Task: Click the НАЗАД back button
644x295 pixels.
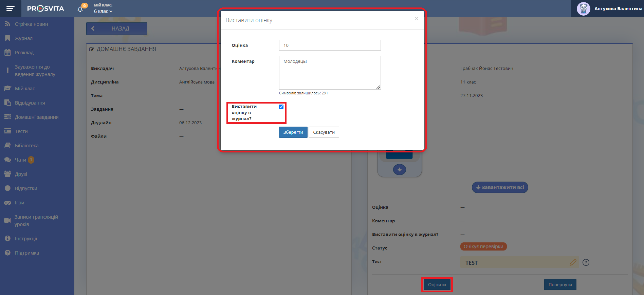Action: (x=117, y=29)
